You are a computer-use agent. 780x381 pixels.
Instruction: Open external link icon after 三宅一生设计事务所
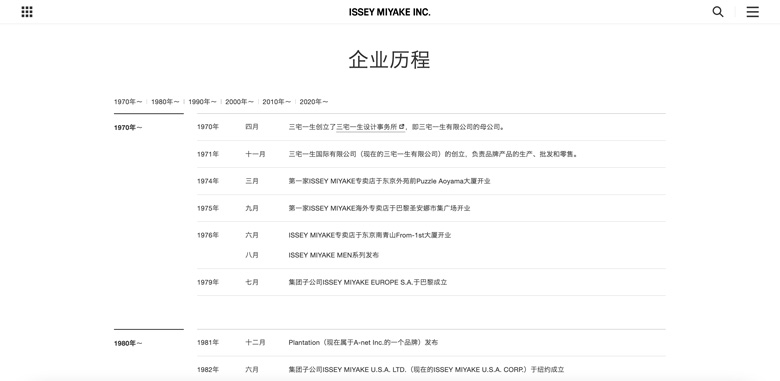401,127
